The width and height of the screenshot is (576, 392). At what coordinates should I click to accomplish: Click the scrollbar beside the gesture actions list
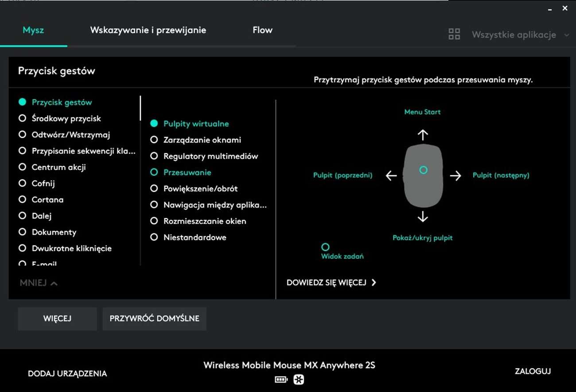[141, 107]
